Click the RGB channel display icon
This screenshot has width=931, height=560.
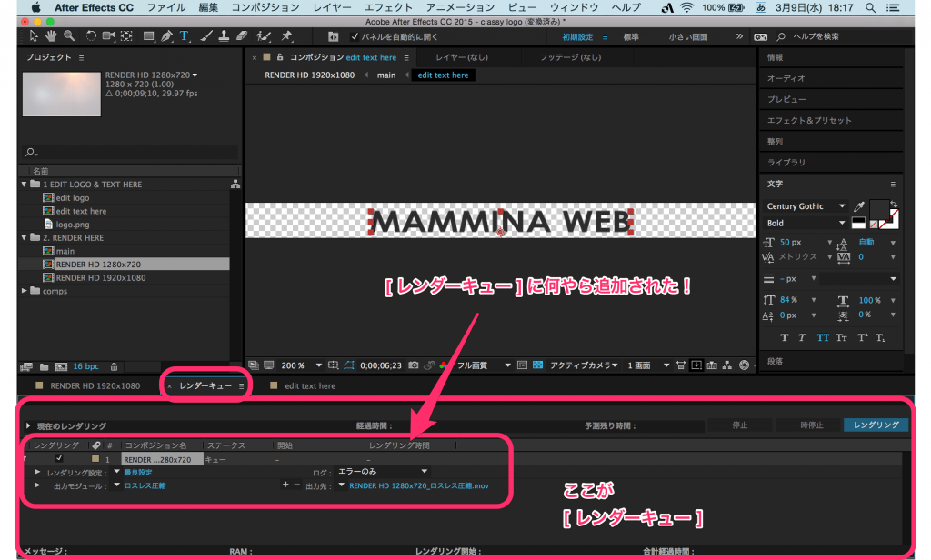click(443, 365)
